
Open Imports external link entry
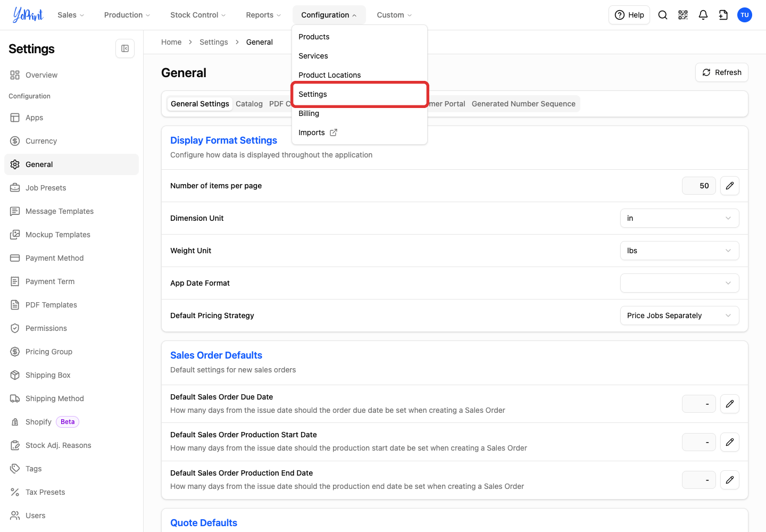[360, 132]
